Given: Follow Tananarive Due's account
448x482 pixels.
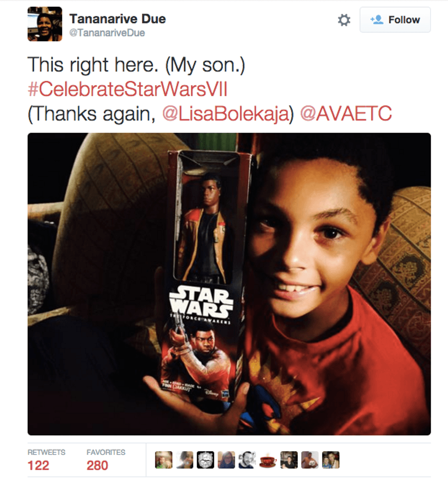Looking at the screenshot, I should pyautogui.click(x=395, y=20).
